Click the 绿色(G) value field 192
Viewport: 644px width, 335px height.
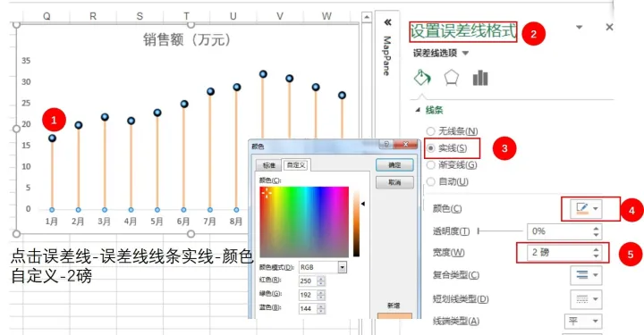click(x=308, y=295)
